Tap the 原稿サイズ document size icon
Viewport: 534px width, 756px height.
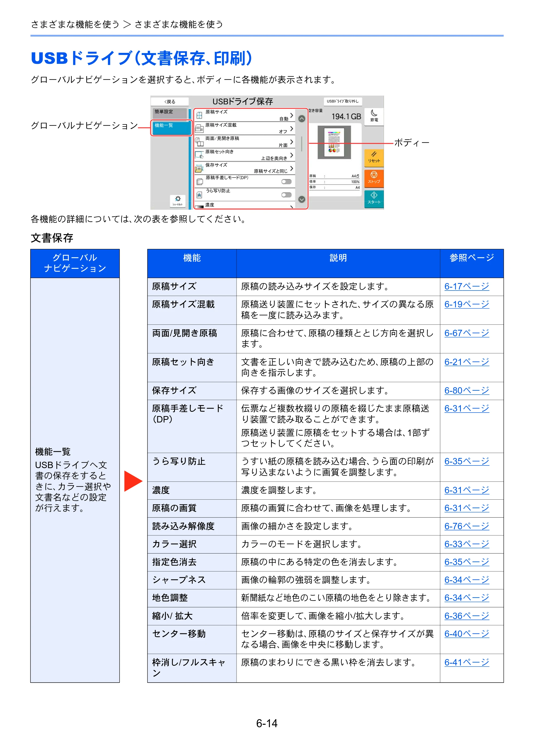point(199,116)
